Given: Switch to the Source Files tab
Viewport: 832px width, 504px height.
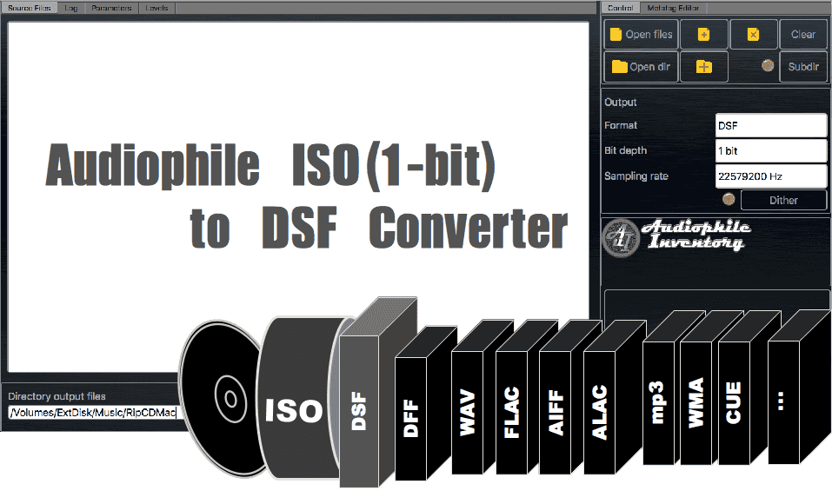Looking at the screenshot, I should (30, 8).
